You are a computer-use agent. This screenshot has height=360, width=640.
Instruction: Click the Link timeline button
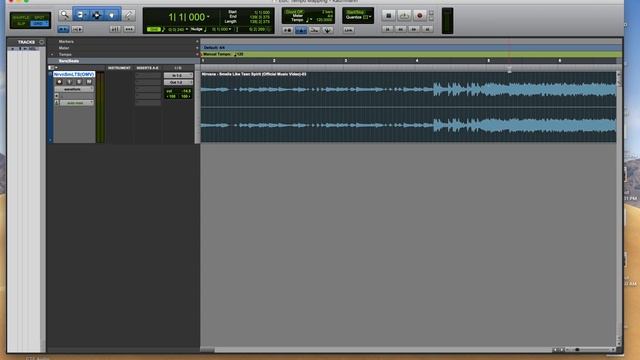click(348, 30)
